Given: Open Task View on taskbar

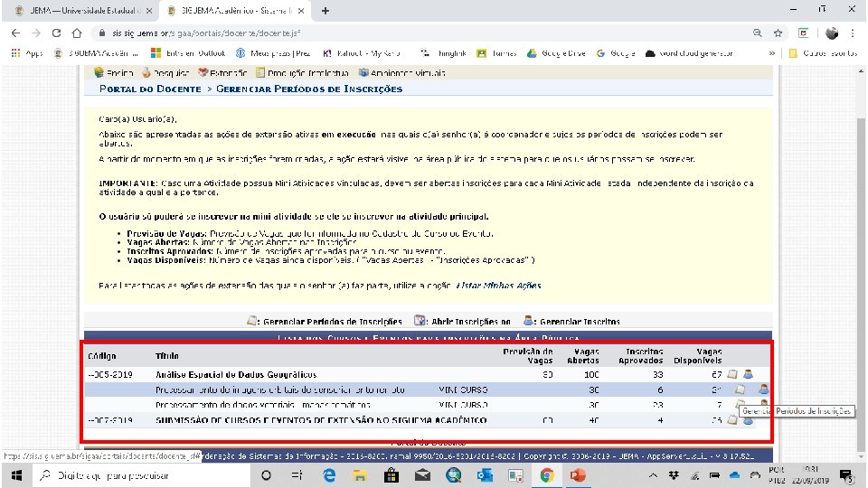Looking at the screenshot, I should point(297,475).
